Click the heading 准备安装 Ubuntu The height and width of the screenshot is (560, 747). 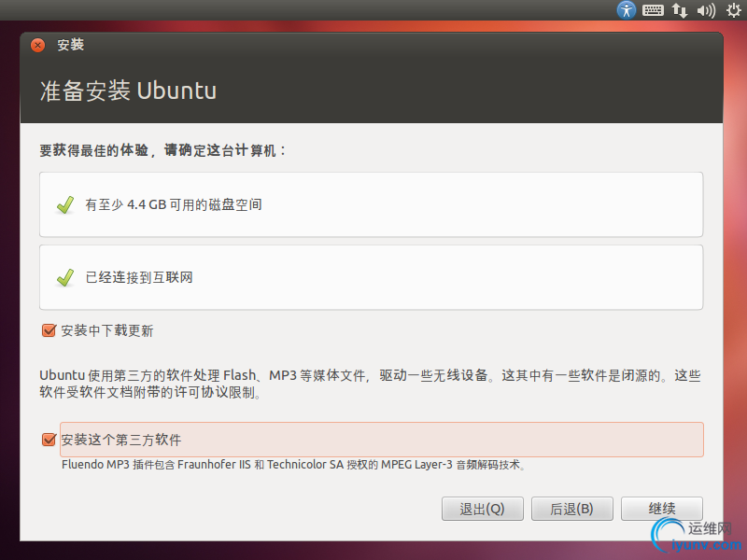click(128, 91)
